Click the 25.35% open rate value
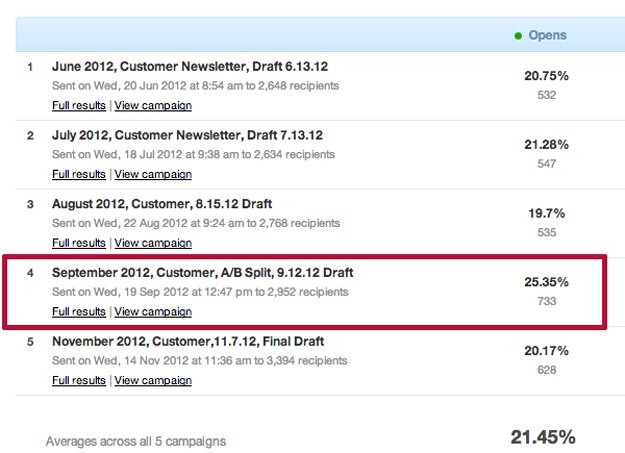 [546, 282]
